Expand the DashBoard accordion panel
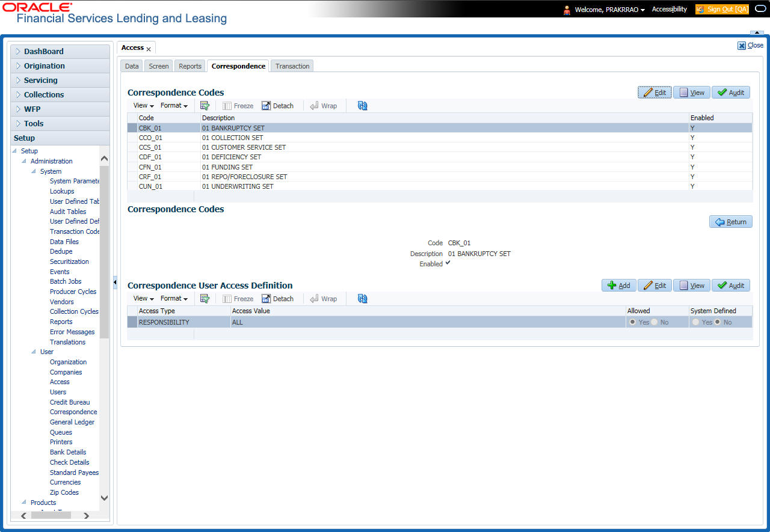Image resolution: width=770 pixels, height=532 pixels. coord(60,52)
